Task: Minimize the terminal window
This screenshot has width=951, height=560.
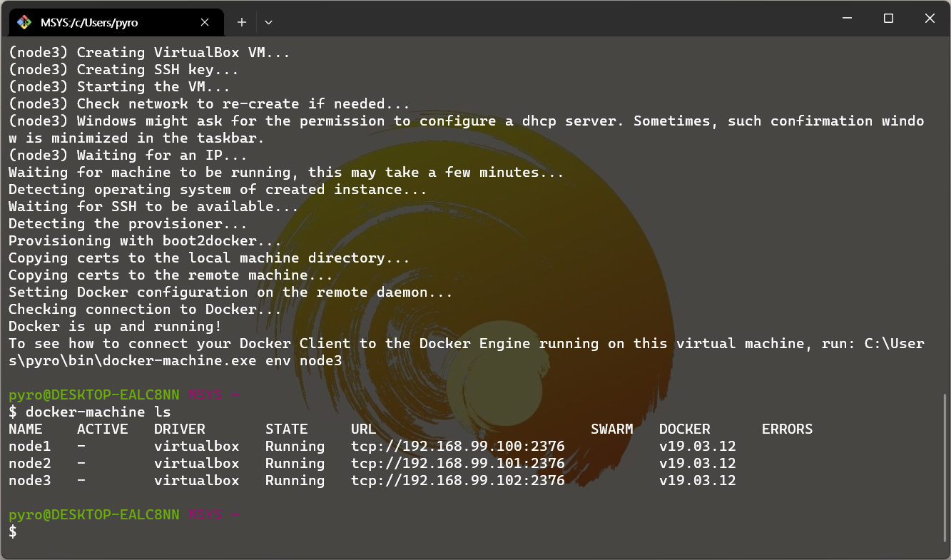Action: pos(848,19)
